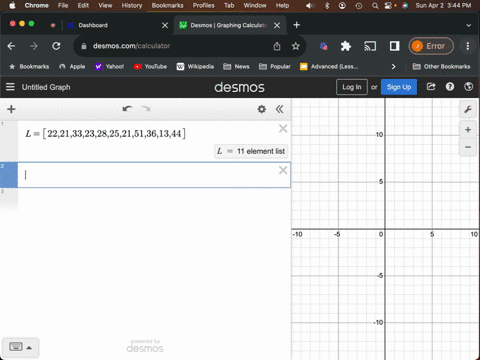Open the Share Graph icon
The image size is (480, 360).
pos(431,87)
